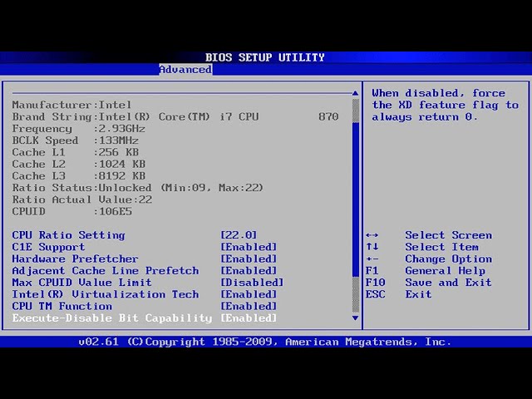Click the plus-minus Change Option icon

pos(372,259)
